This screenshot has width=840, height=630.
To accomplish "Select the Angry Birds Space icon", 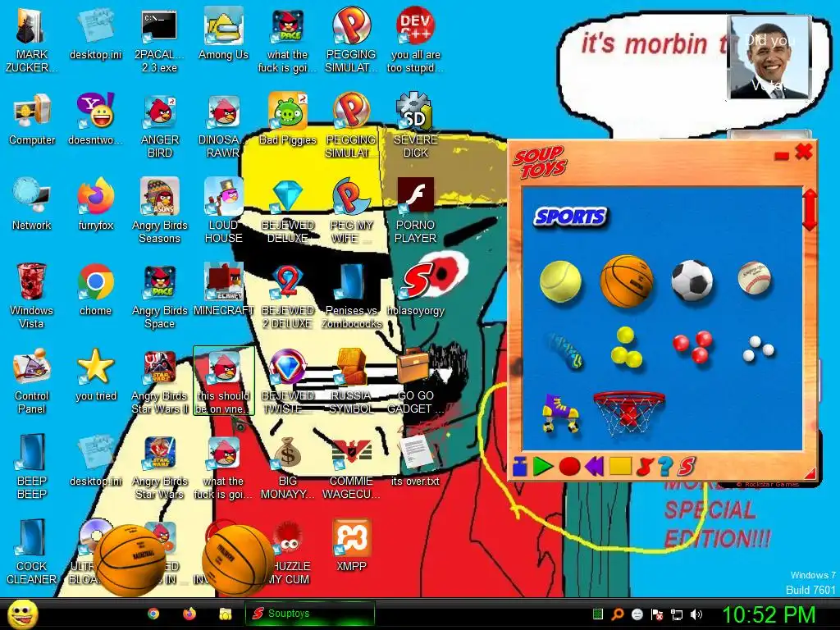I will pos(160,296).
